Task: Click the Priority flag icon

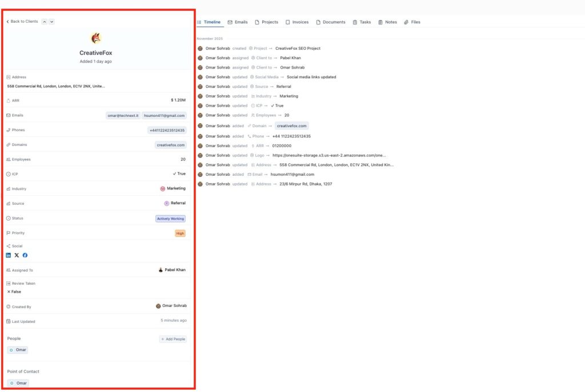Action: 8,233
